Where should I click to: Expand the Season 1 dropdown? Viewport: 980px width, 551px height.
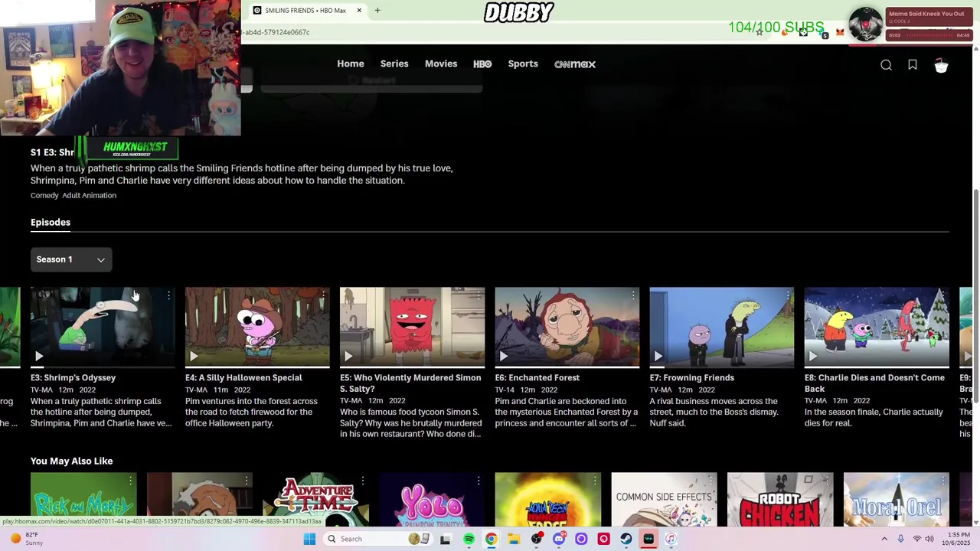71,259
